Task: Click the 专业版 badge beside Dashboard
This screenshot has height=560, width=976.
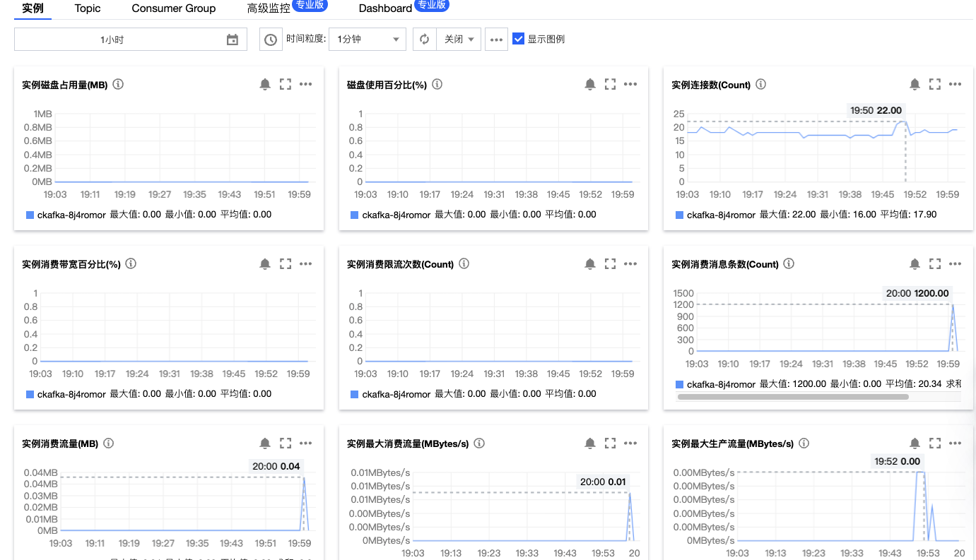Action: point(431,4)
